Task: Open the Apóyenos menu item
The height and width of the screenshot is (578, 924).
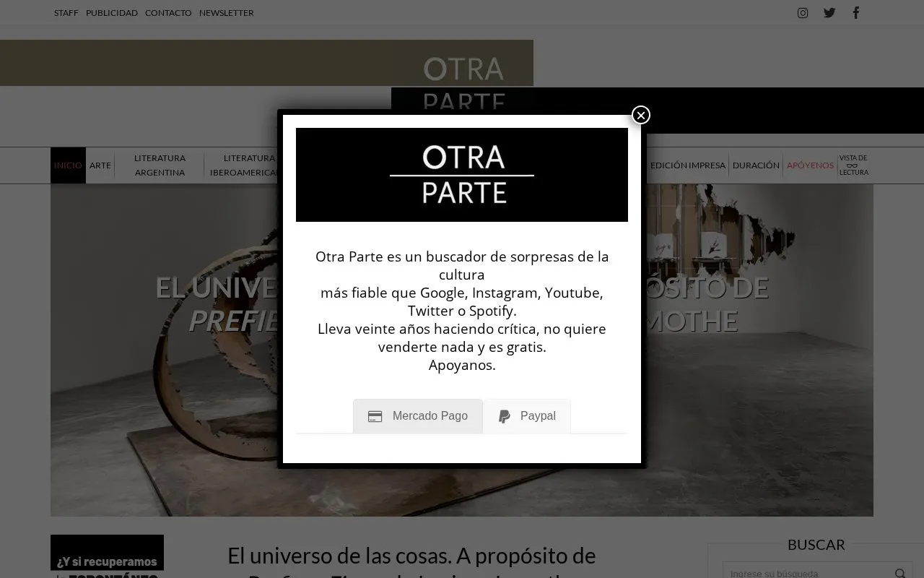Action: [810, 165]
